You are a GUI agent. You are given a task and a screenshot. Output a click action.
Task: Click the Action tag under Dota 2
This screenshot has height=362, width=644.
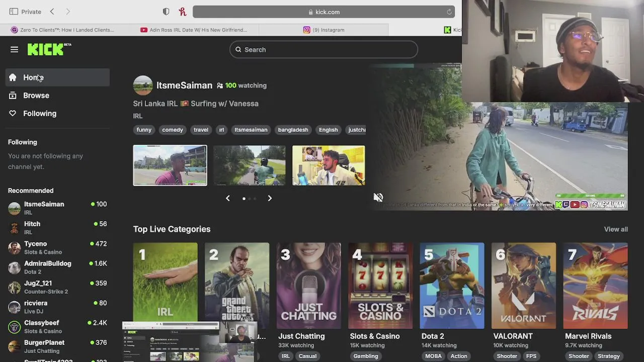[459, 356]
